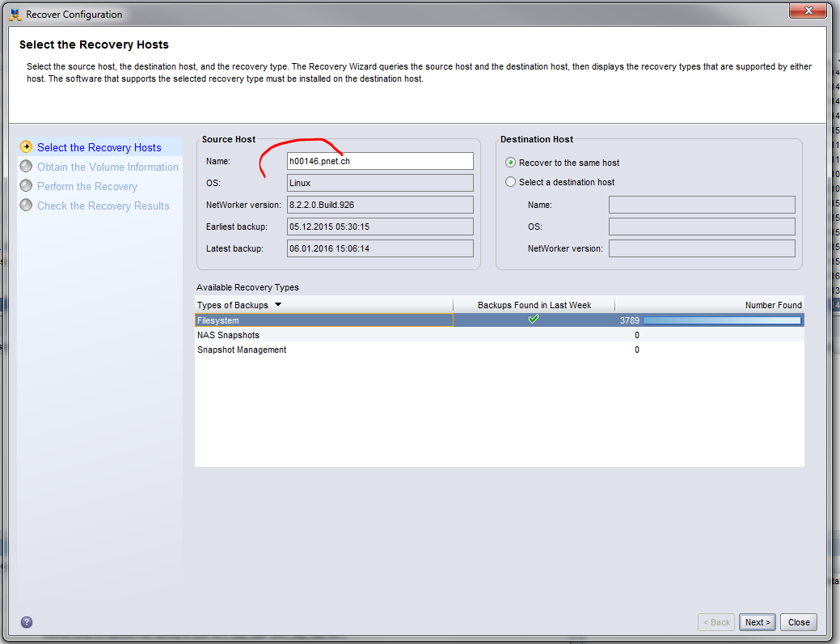
Task: Open the Perform the Recovery step
Action: click(87, 186)
